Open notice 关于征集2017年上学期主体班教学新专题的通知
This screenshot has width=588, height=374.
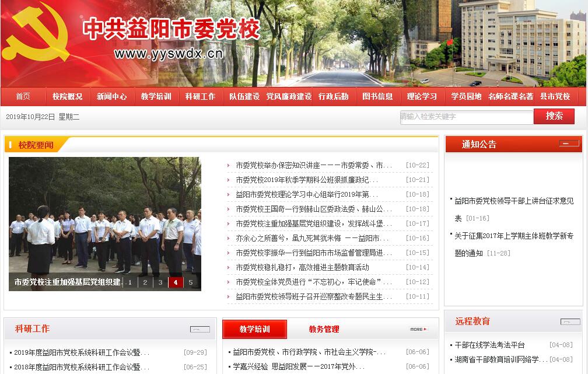[514, 244]
